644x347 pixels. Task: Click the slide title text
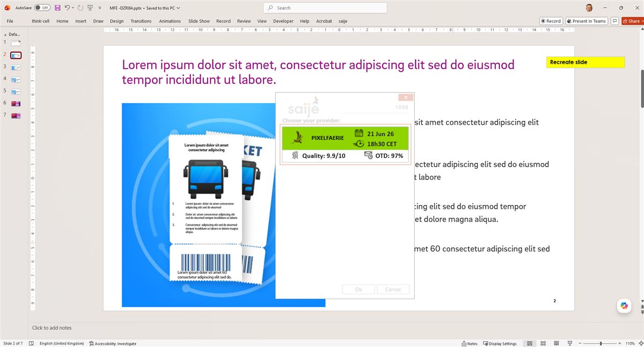318,73
